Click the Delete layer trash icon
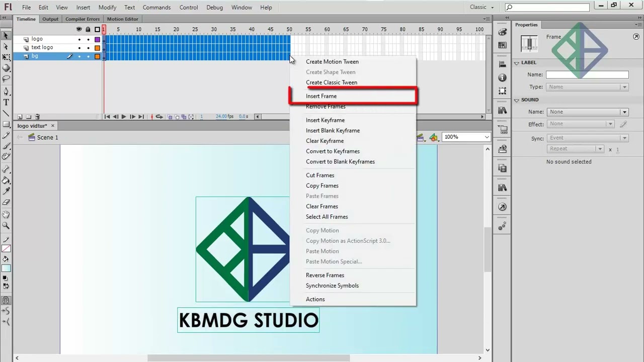 tap(38, 117)
